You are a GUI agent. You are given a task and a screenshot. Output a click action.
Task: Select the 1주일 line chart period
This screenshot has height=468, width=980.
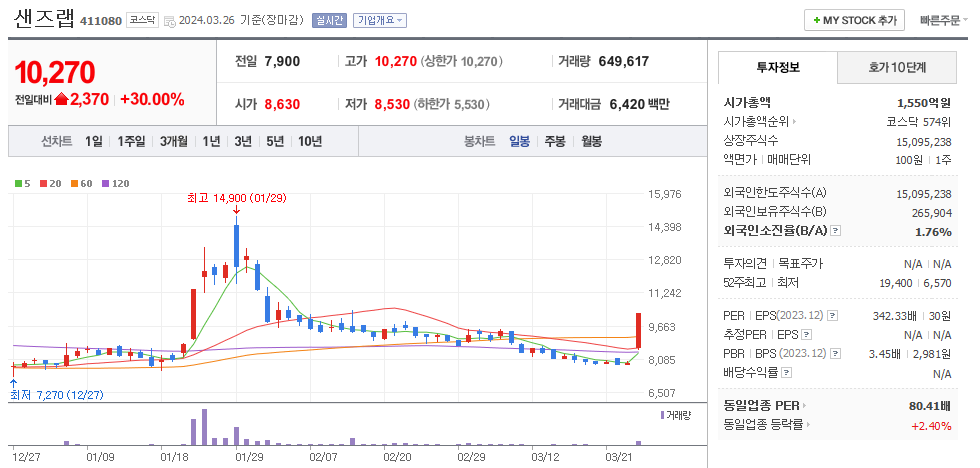coord(131,141)
